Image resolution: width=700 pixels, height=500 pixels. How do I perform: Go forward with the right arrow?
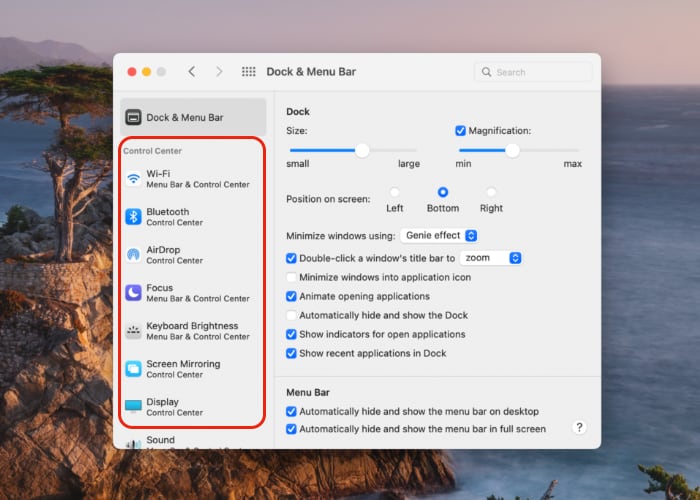[x=219, y=72]
